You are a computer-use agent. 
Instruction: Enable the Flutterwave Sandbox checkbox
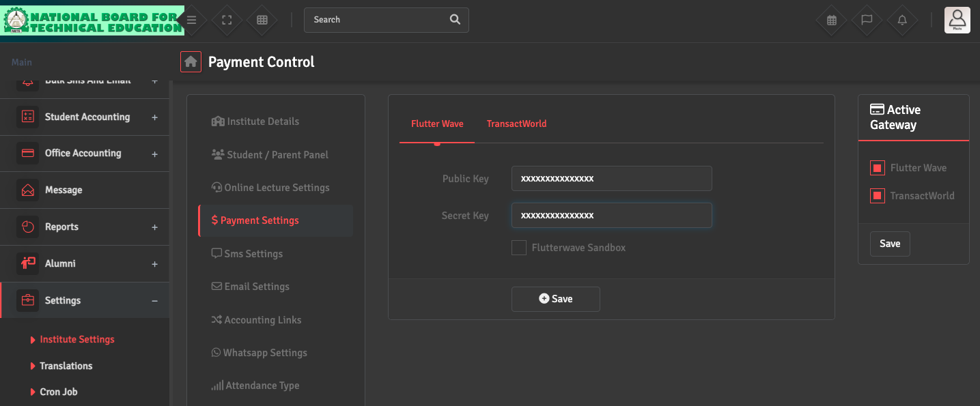[x=519, y=248]
